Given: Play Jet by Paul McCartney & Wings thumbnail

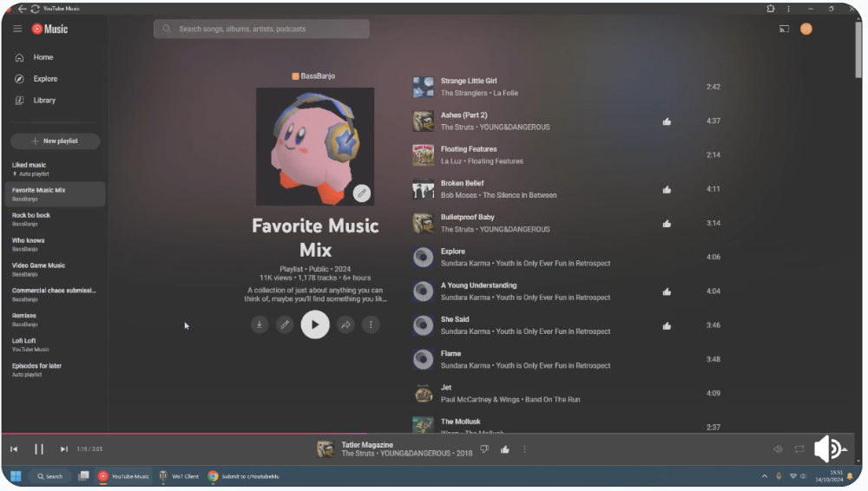Looking at the screenshot, I should click(x=424, y=394).
